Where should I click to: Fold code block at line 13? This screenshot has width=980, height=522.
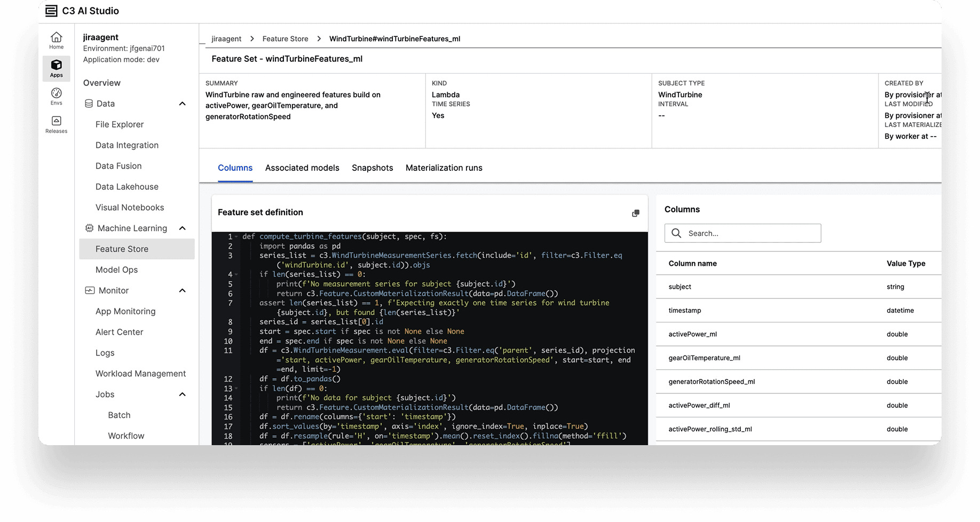(x=236, y=388)
